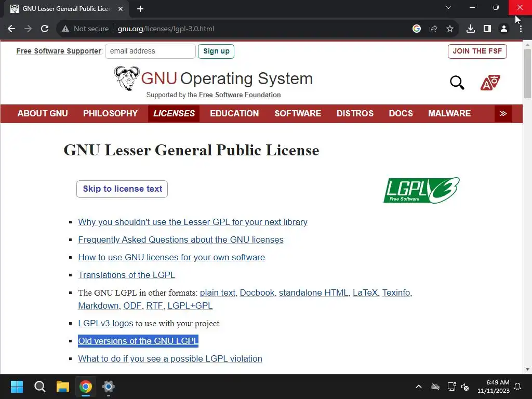
Task: Click the GNU head logo
Action: coord(127,78)
